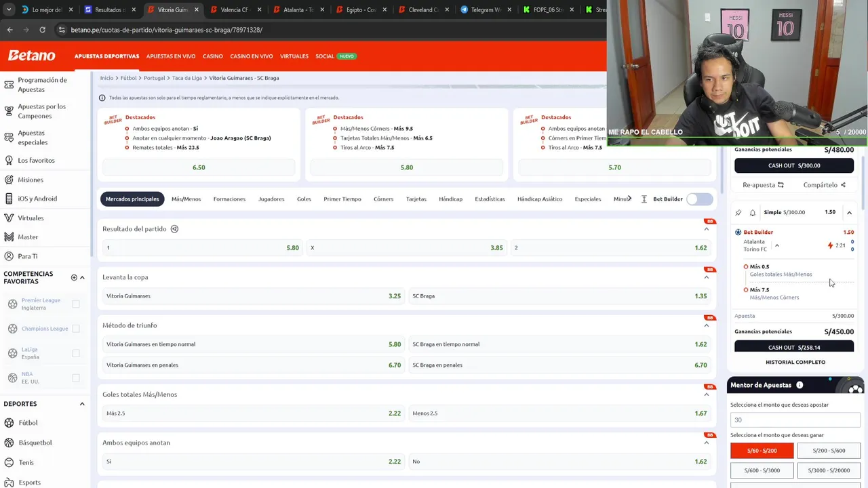Collapse Atalanta Torino FC bet details
Viewport: 868px width, 488px height.
(777, 245)
